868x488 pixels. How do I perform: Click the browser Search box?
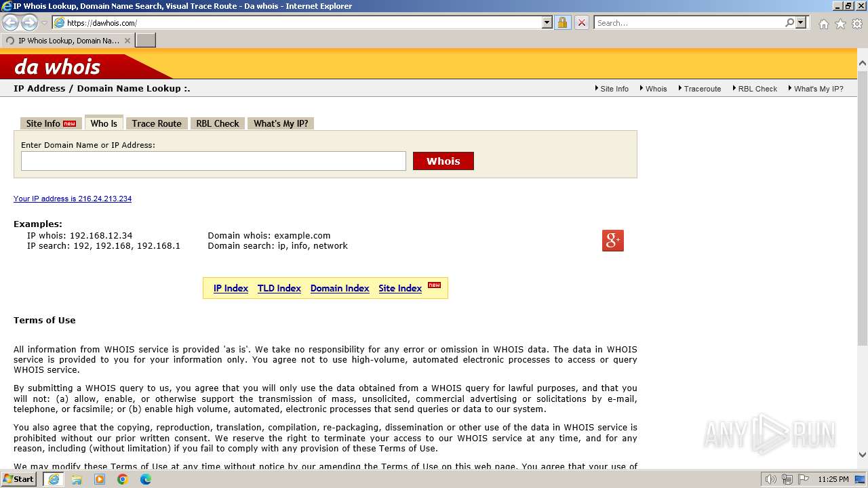point(689,22)
